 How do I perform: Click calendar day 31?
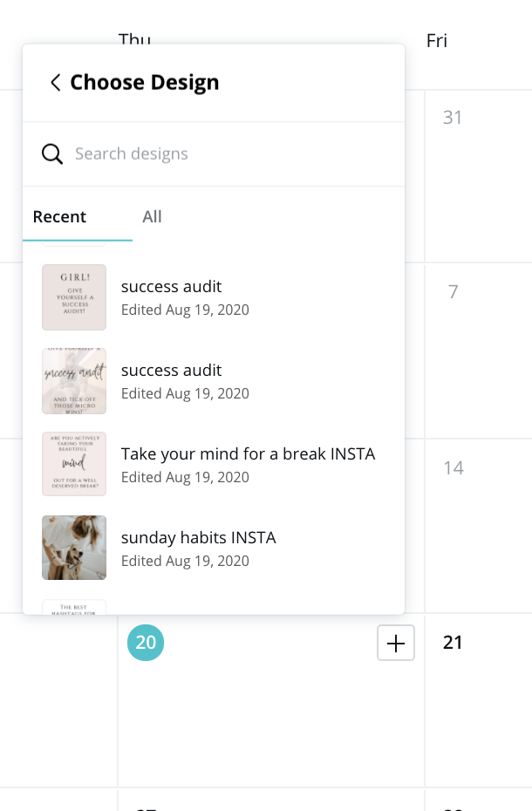click(453, 118)
